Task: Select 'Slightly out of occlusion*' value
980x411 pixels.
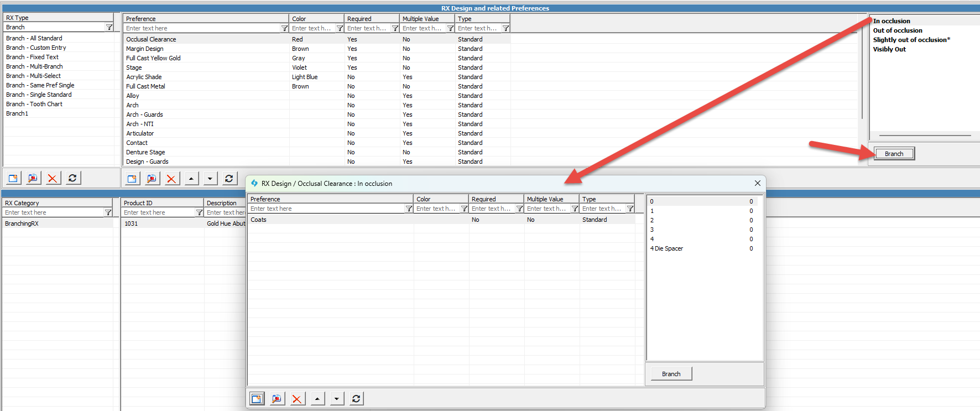Action: click(911, 40)
